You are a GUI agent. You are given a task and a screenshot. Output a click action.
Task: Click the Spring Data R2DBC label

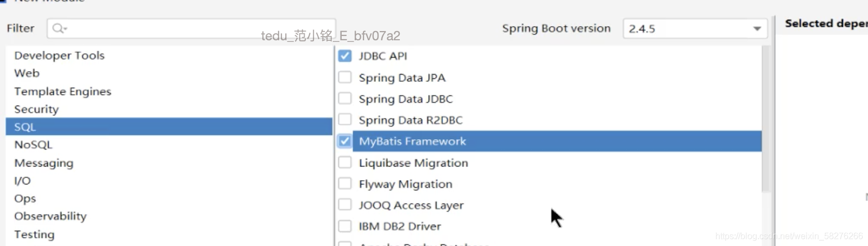411,120
